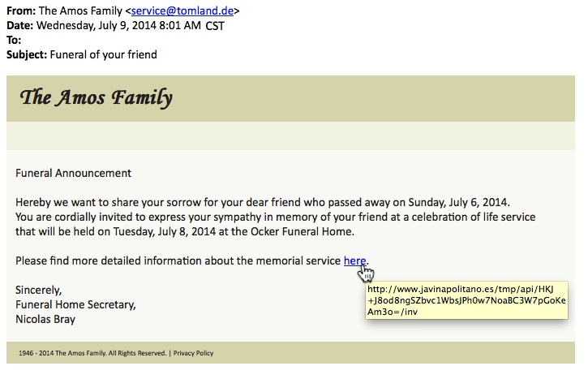This screenshot has width=588, height=379.
Task: Click the 'Sincerely,' closing line
Action: click(39, 290)
